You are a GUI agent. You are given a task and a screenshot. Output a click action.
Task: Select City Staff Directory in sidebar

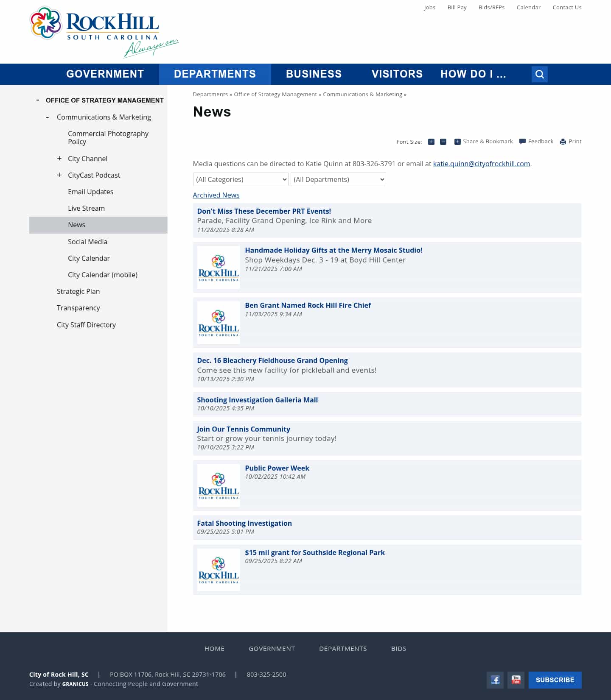click(86, 325)
